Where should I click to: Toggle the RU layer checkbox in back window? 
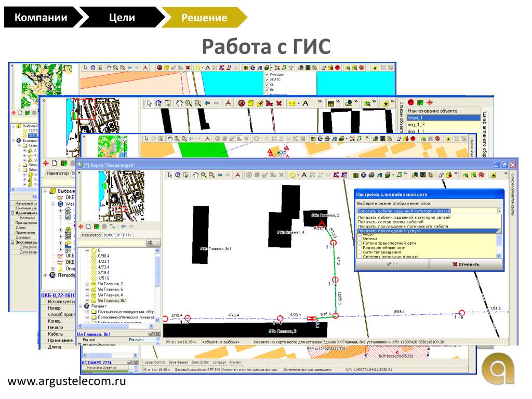[x=267, y=90]
